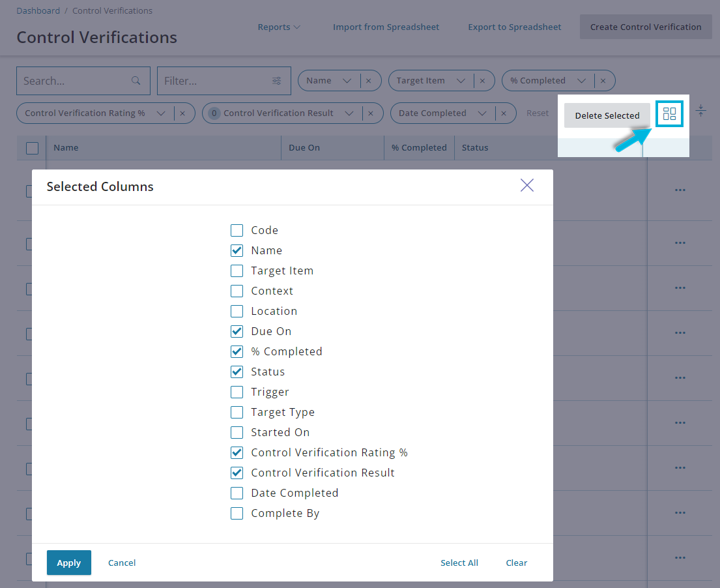The width and height of the screenshot is (720, 588).
Task: Check the Date Completed column checkbox
Action: pos(237,493)
